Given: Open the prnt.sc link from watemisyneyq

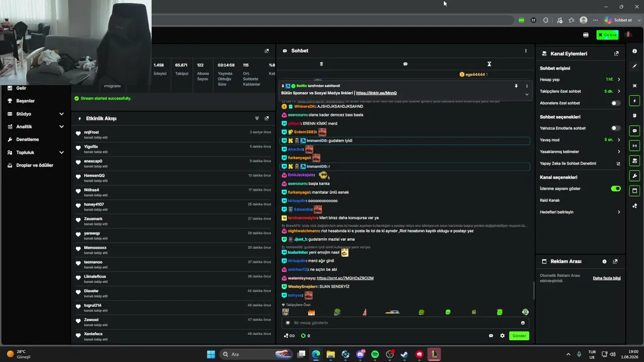Looking at the screenshot, I should [x=345, y=278].
